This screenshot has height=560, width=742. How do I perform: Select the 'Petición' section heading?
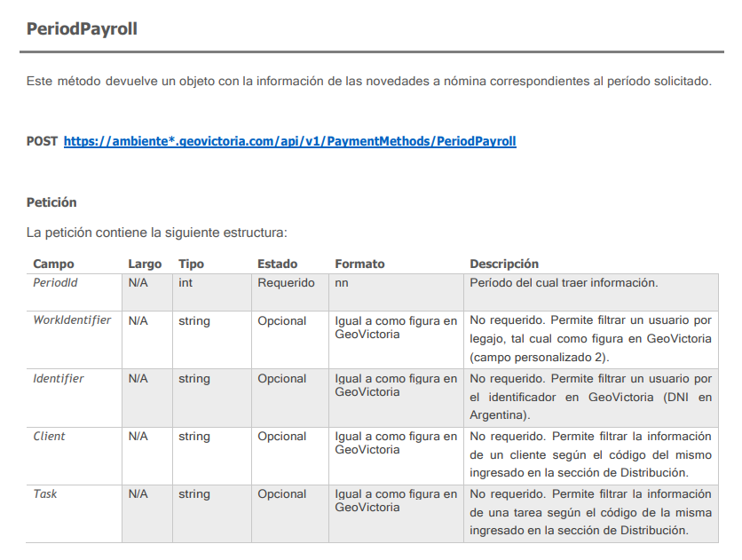(51, 202)
